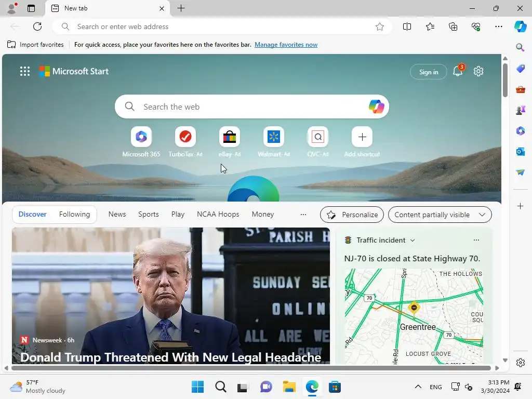Image resolution: width=532 pixels, height=399 pixels.
Task: Click Copilot icon in web search box
Action: (376, 107)
